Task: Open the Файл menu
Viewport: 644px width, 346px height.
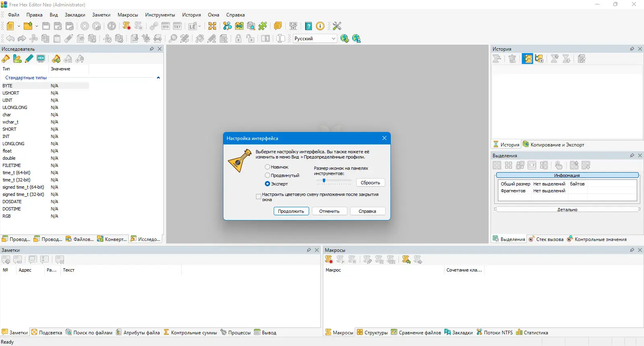Action: 14,15
